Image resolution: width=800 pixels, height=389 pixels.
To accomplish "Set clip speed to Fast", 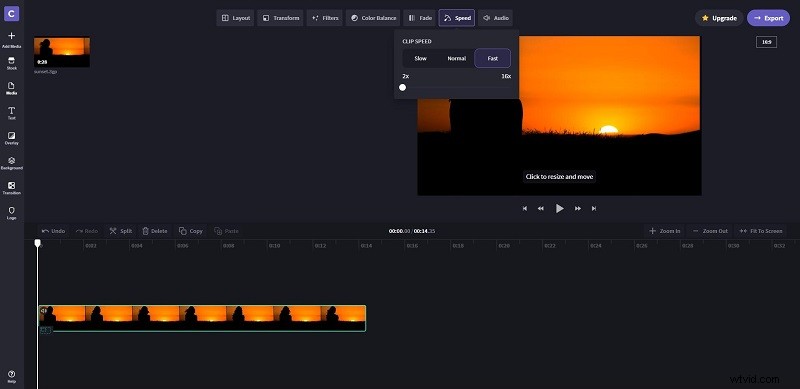I will tap(492, 58).
